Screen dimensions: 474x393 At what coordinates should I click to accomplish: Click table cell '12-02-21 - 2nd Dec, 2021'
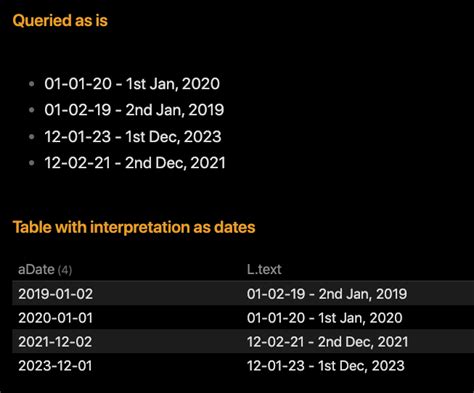tap(328, 342)
